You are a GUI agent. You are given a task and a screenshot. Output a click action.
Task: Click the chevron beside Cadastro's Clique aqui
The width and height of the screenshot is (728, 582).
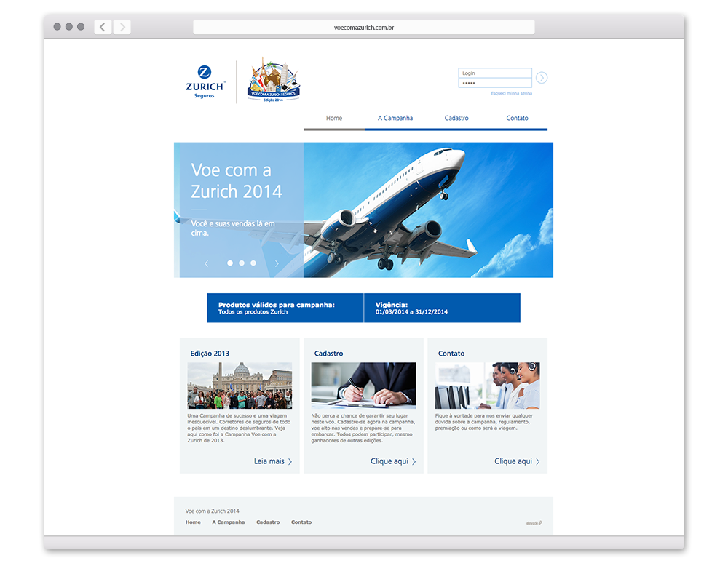tap(414, 461)
